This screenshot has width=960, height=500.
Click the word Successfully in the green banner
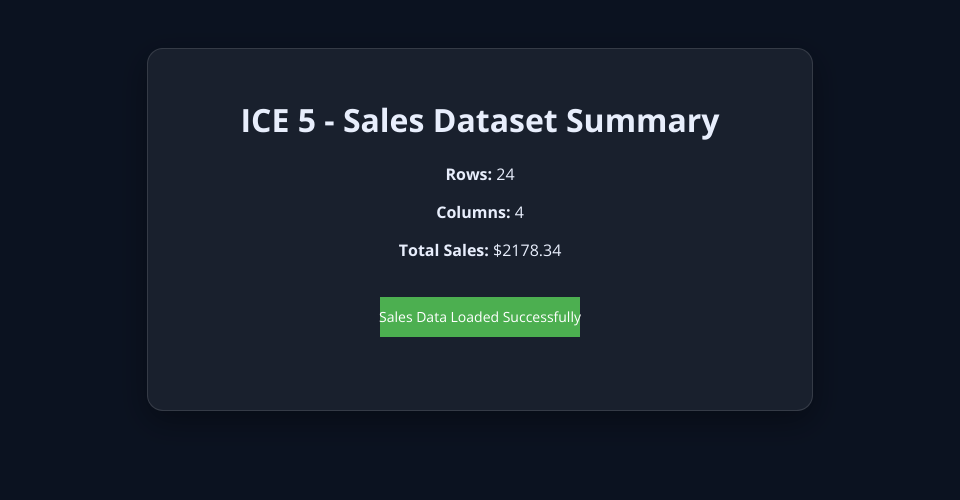541,317
